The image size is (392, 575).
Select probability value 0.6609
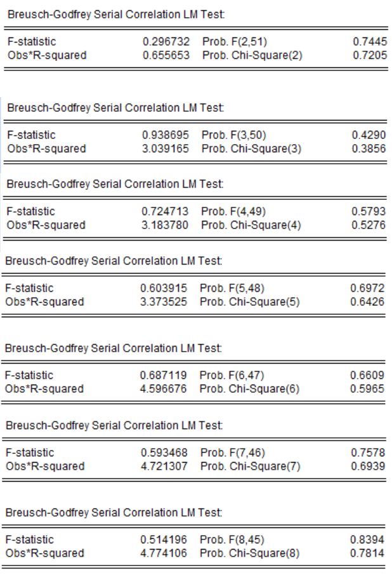367,375
